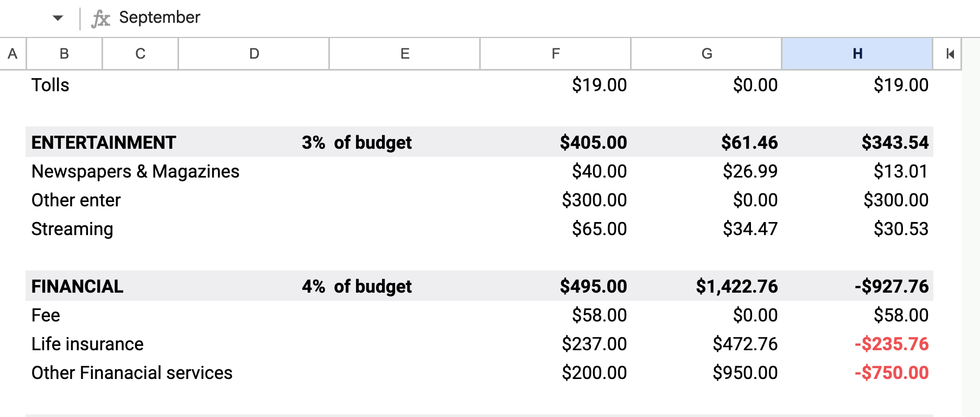Click the Streaming $34.47 actual cell

tap(750, 229)
